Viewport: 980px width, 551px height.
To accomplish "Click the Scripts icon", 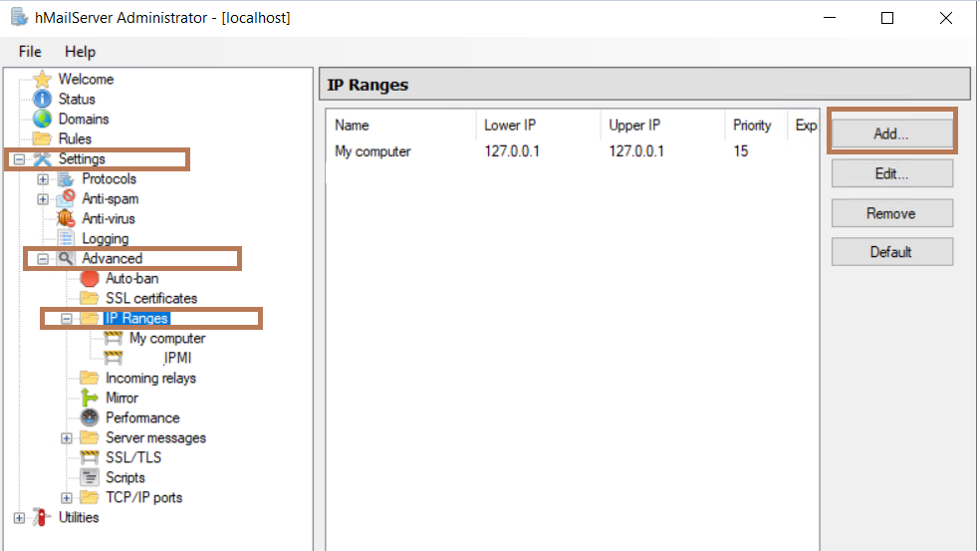I will tap(90, 478).
